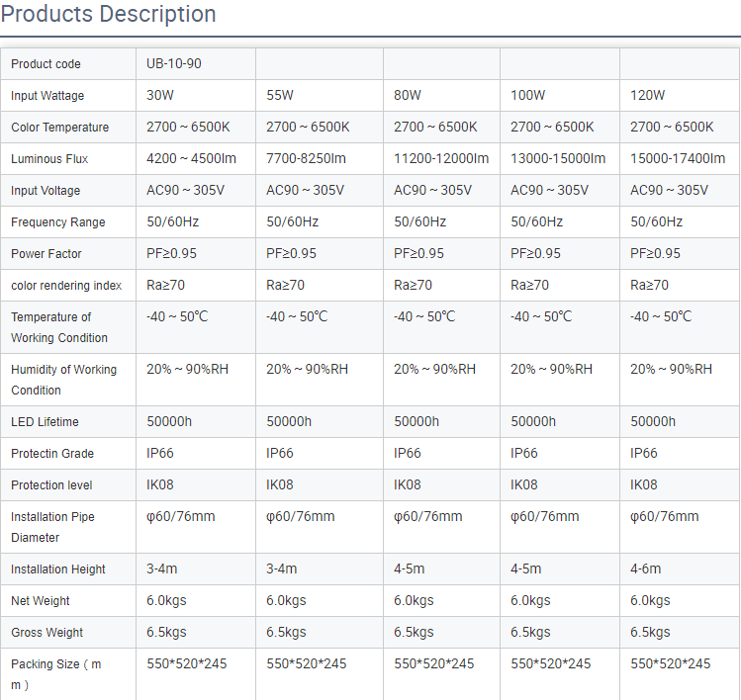Select the Gross Weight row label
The height and width of the screenshot is (700, 741).
tap(46, 633)
